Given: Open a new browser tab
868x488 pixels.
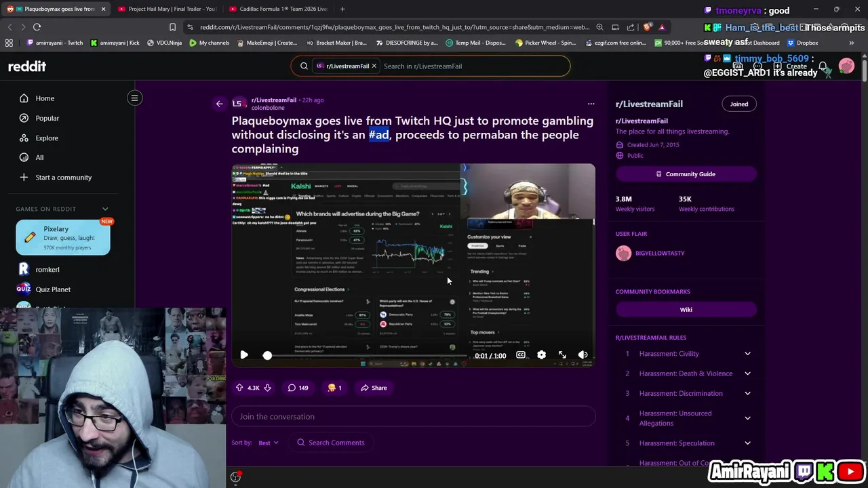Looking at the screenshot, I should tap(342, 9).
